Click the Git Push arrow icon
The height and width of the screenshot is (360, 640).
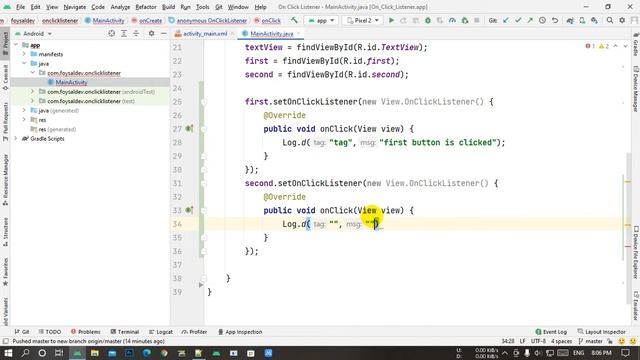coord(530,20)
